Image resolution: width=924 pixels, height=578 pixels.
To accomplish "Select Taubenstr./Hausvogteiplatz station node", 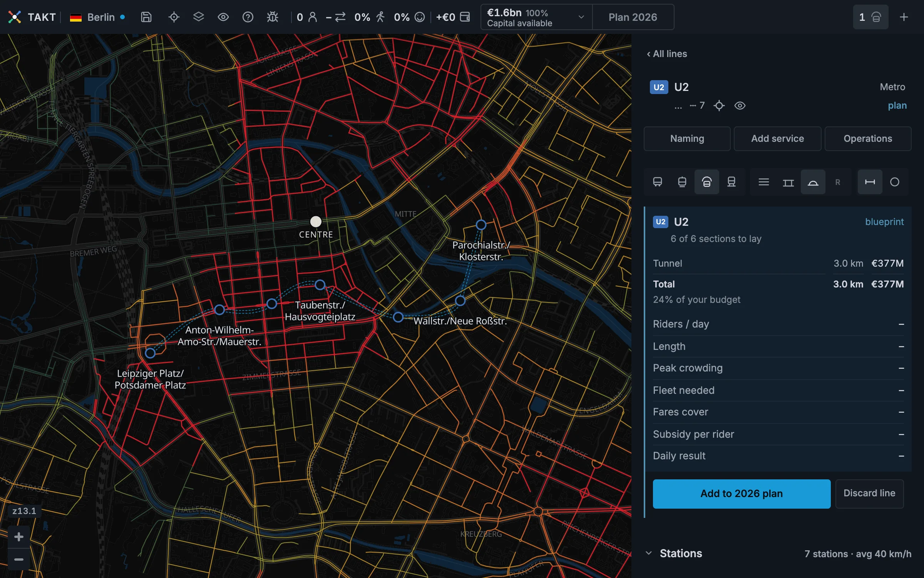I will coord(320,285).
